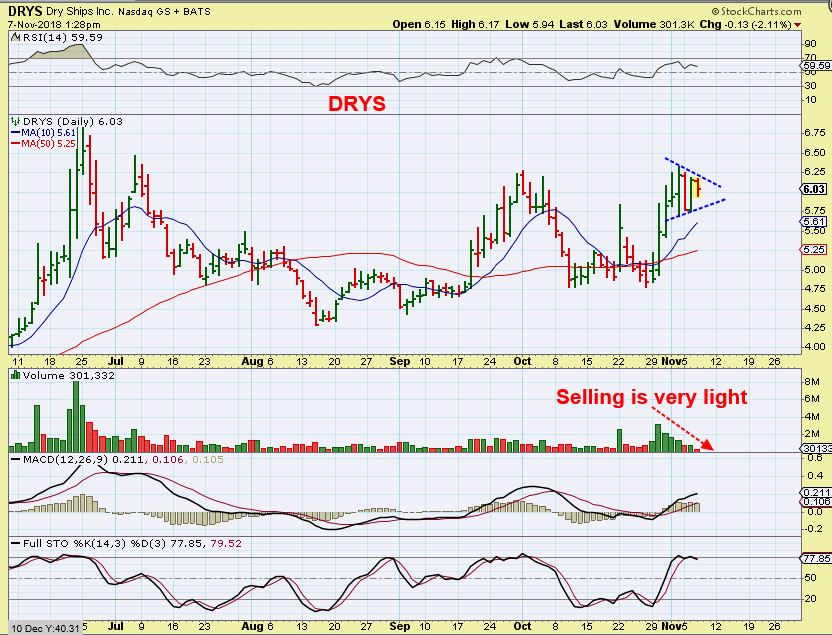Click the 0.106 signal value tag on right

coord(816,501)
